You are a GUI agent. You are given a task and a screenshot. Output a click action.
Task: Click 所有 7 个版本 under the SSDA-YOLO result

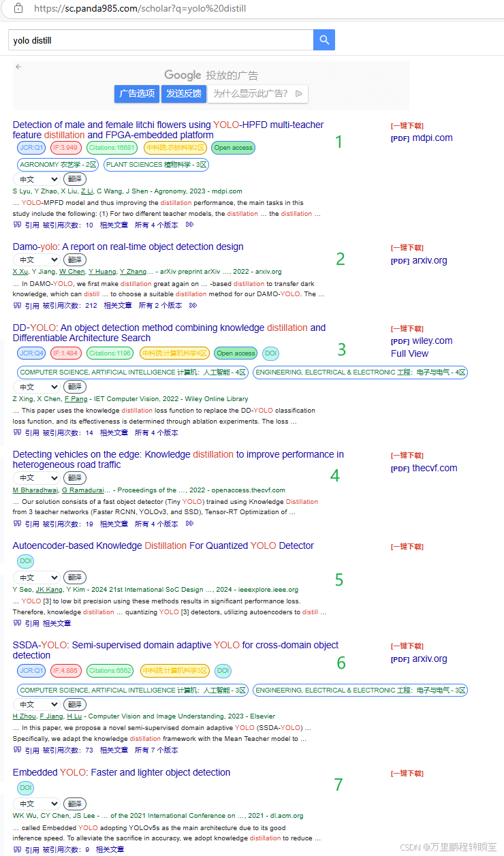coord(157,750)
